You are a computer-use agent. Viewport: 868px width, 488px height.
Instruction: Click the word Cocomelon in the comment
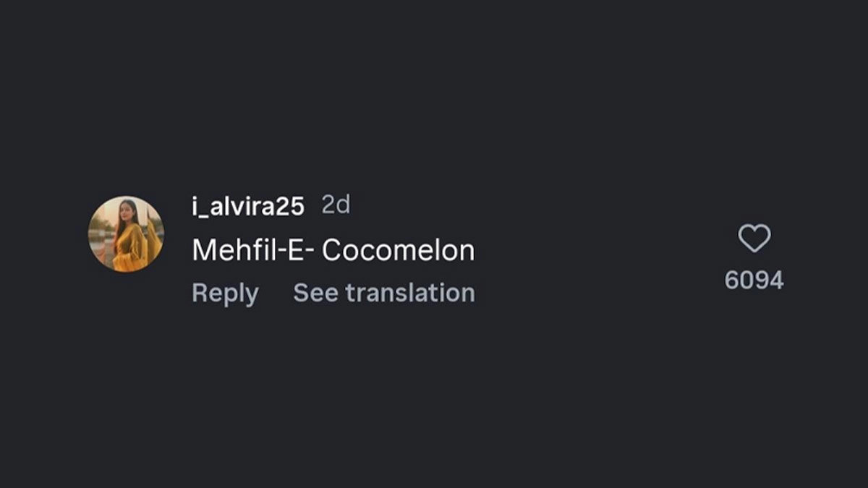pyautogui.click(x=398, y=251)
